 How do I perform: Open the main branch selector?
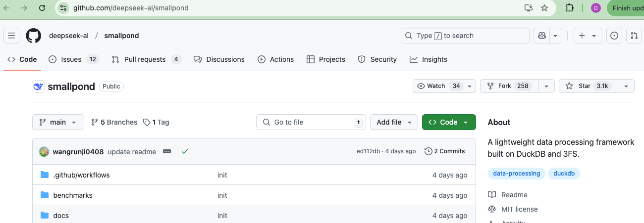point(58,122)
